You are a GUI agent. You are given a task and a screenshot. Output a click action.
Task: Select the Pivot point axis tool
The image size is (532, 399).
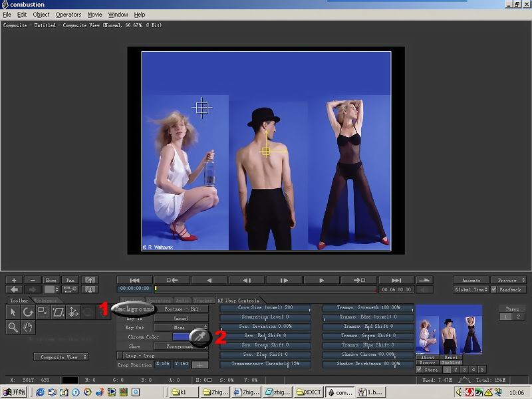pyautogui.click(x=73, y=312)
